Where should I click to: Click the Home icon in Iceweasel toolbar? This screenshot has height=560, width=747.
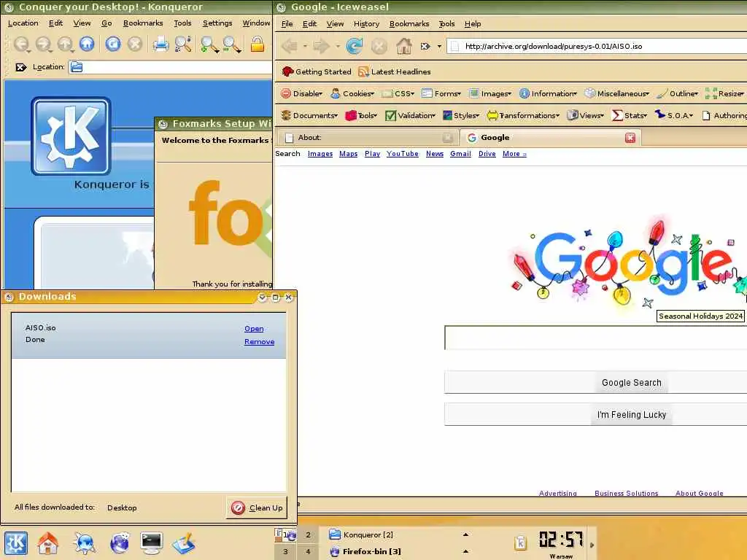tap(404, 46)
